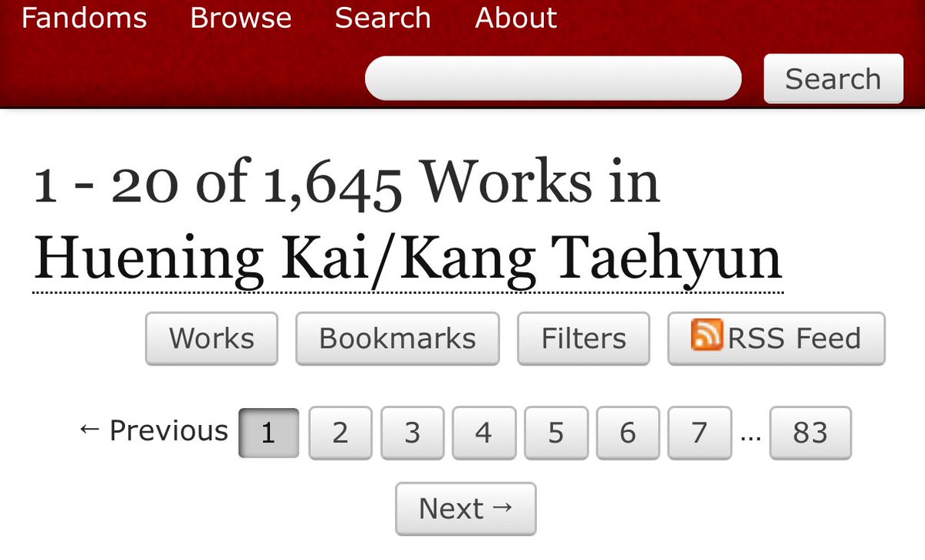925x560 pixels.
Task: Open the Filters panel button
Action: (583, 339)
